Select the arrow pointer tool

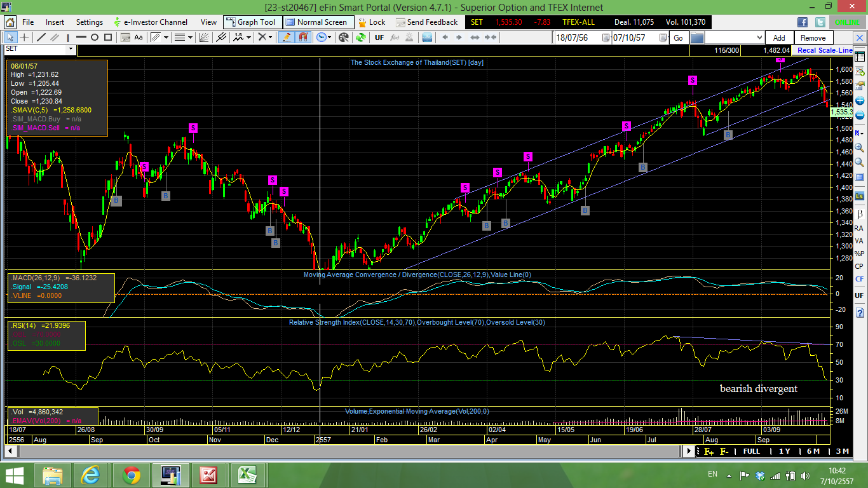pos(11,37)
